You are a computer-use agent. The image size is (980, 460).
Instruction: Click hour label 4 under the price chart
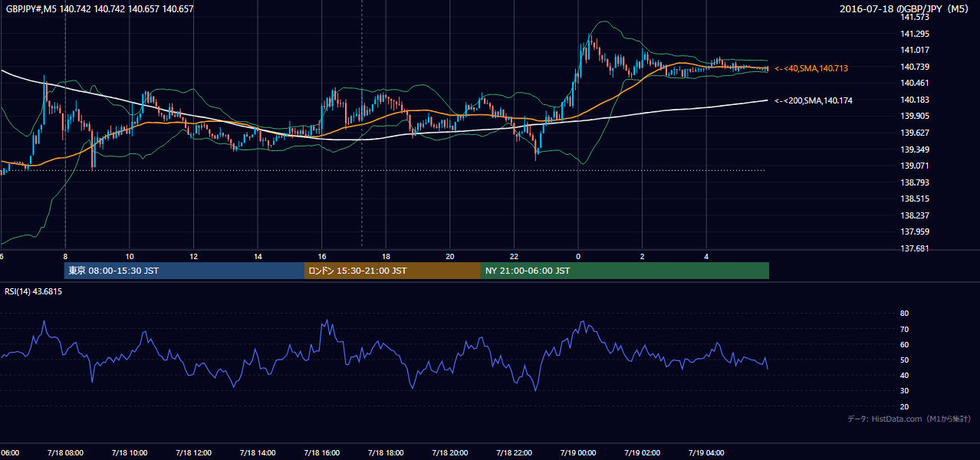707,256
